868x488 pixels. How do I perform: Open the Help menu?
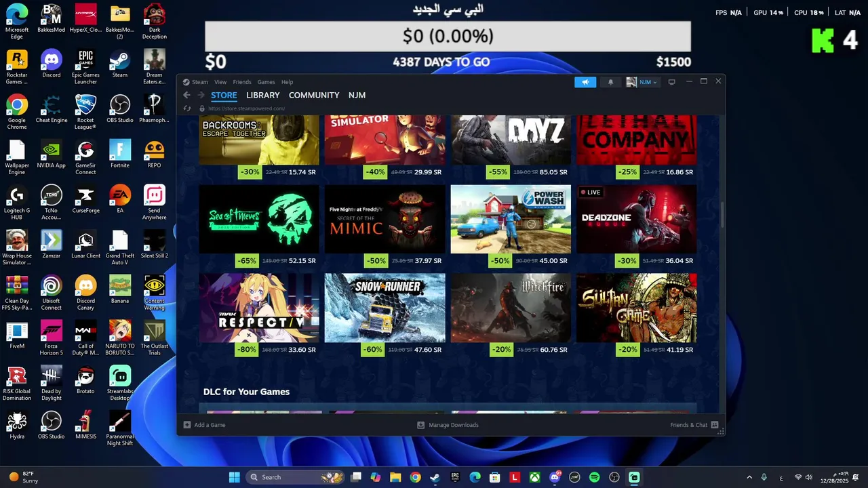288,82
